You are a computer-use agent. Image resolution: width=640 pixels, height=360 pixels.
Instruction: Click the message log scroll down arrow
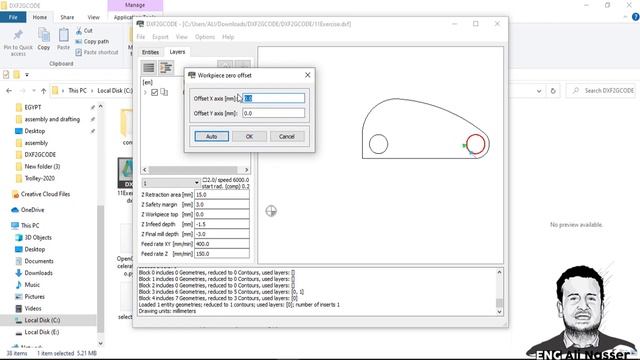(x=499, y=311)
